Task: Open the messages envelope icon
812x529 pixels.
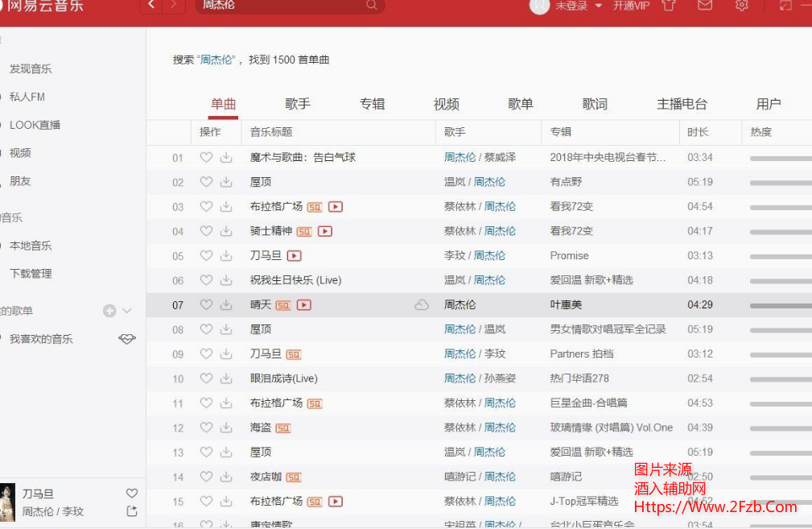Action: [x=705, y=6]
